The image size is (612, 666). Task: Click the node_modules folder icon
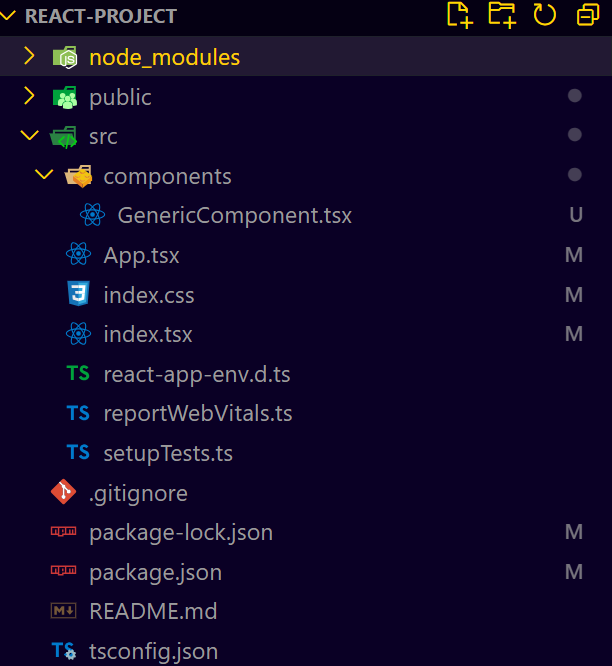pyautogui.click(x=65, y=57)
